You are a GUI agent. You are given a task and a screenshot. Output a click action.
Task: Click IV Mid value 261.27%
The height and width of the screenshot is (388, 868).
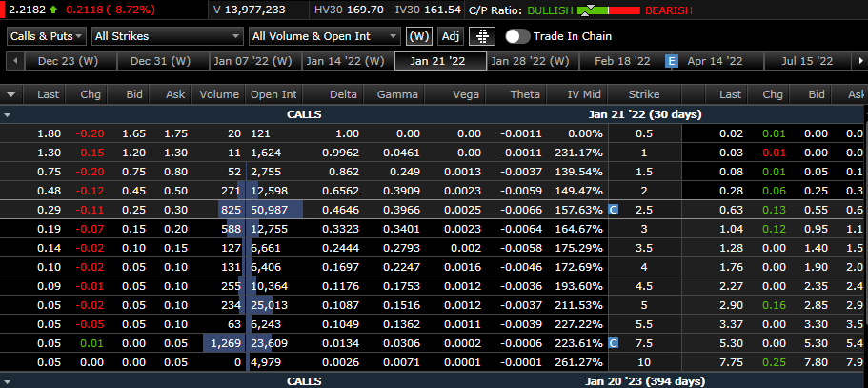[579, 362]
